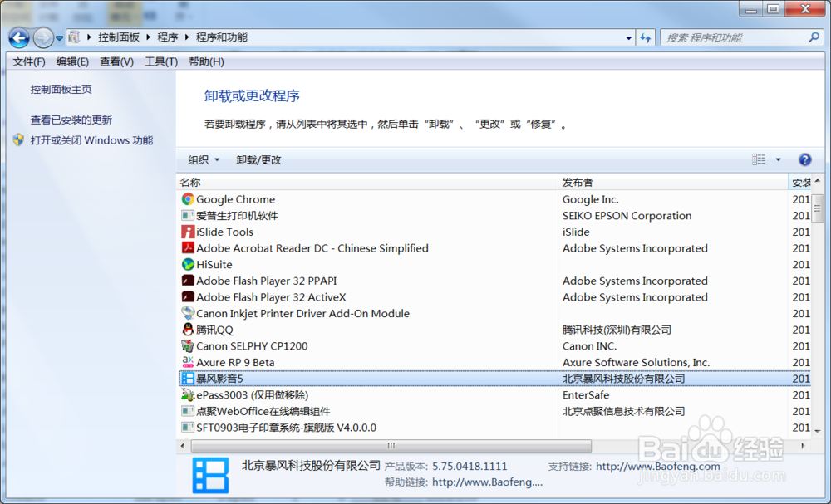Open 打开或关闭 Windows 功能
831x504 pixels.
tap(91, 140)
